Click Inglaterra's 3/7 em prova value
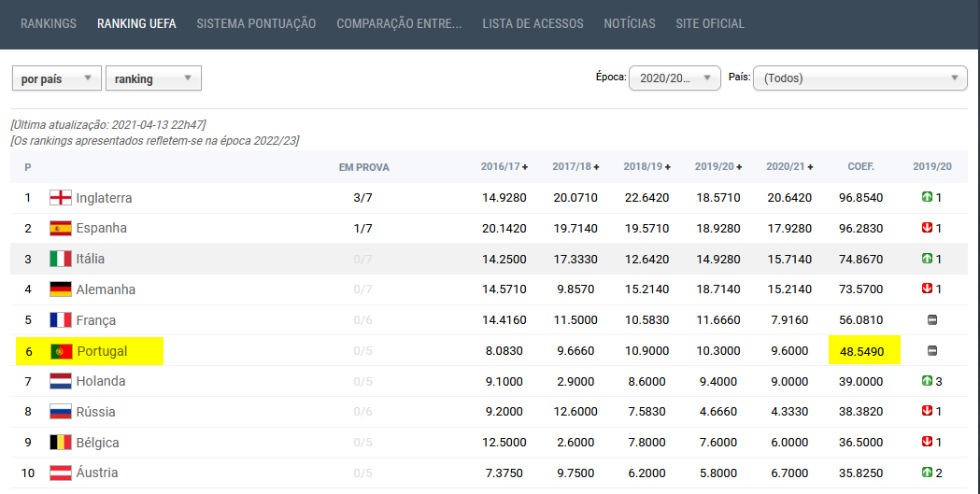 [362, 198]
